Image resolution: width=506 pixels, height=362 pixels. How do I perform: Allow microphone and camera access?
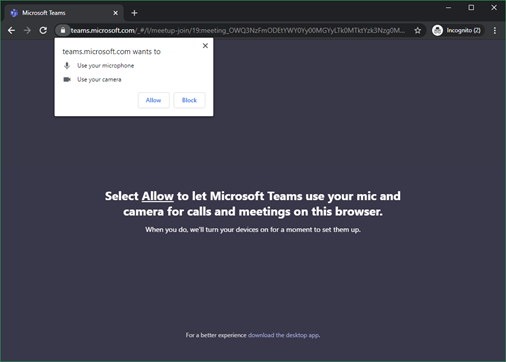pyautogui.click(x=154, y=100)
